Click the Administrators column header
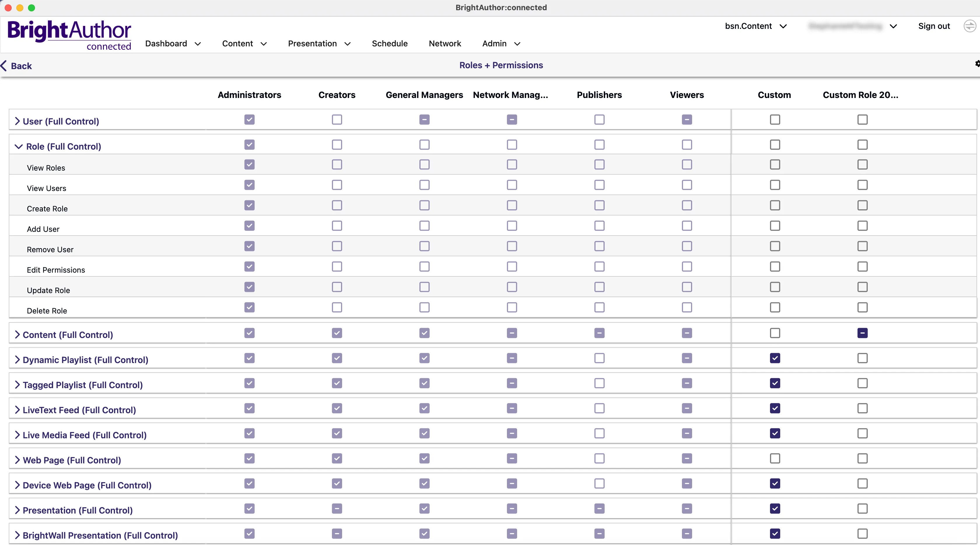The image size is (980, 545). (249, 95)
